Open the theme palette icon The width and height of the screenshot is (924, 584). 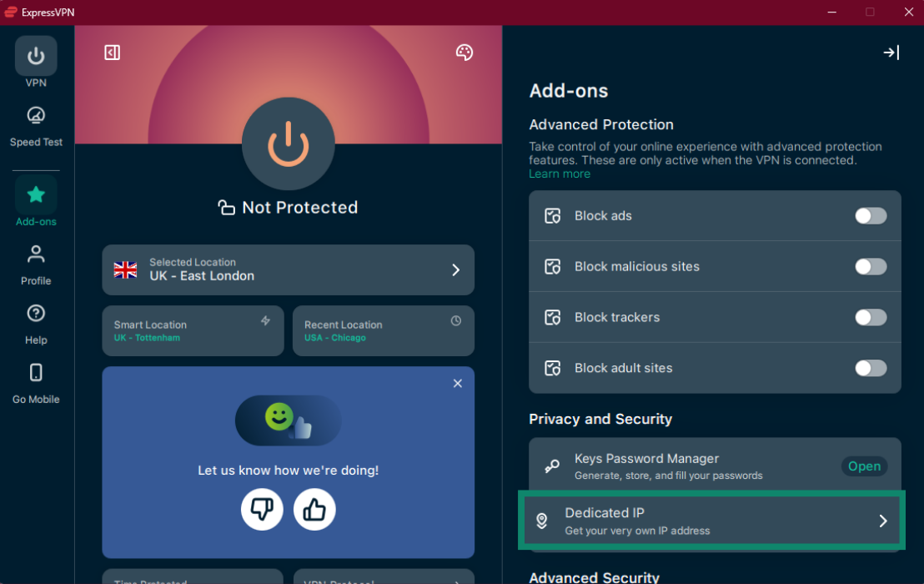[465, 53]
